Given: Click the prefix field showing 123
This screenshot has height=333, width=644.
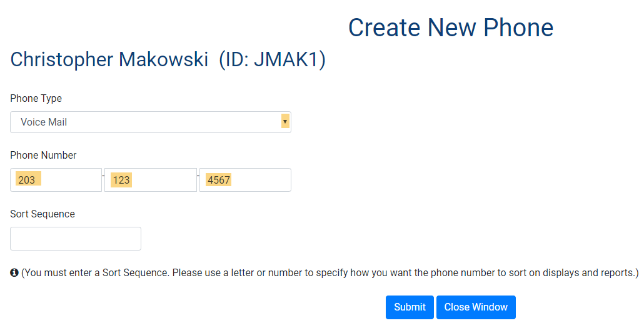Looking at the screenshot, I should (x=151, y=180).
